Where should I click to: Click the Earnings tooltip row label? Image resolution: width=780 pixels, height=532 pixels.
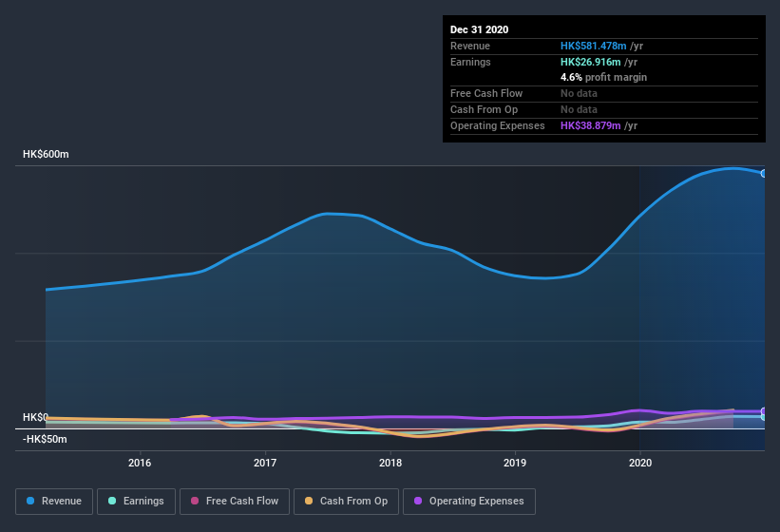(x=470, y=62)
